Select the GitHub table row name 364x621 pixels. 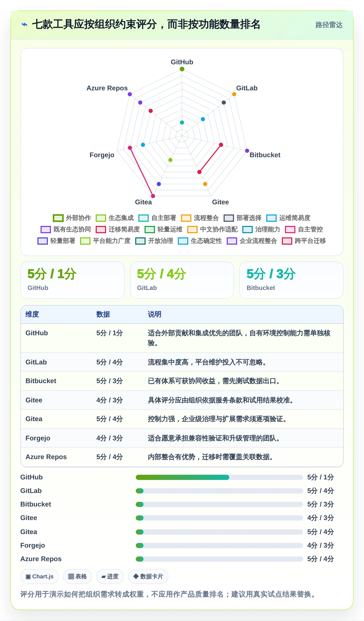[37, 333]
